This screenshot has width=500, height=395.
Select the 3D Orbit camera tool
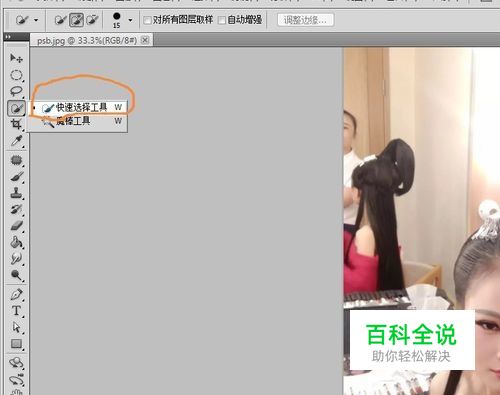pyautogui.click(x=16, y=379)
